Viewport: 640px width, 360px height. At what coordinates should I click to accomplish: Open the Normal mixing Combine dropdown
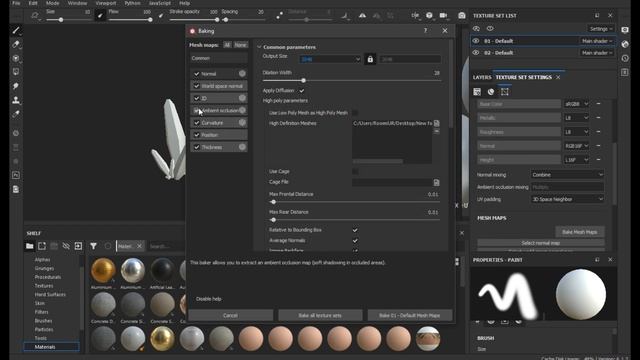(567, 175)
